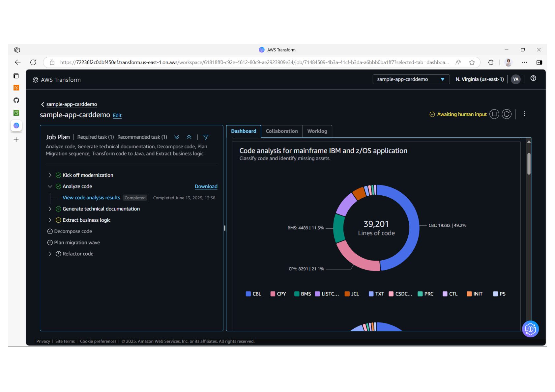This screenshot has width=555, height=392.
Task: Switch to the GitHub pinned tab
Action: coord(16,100)
